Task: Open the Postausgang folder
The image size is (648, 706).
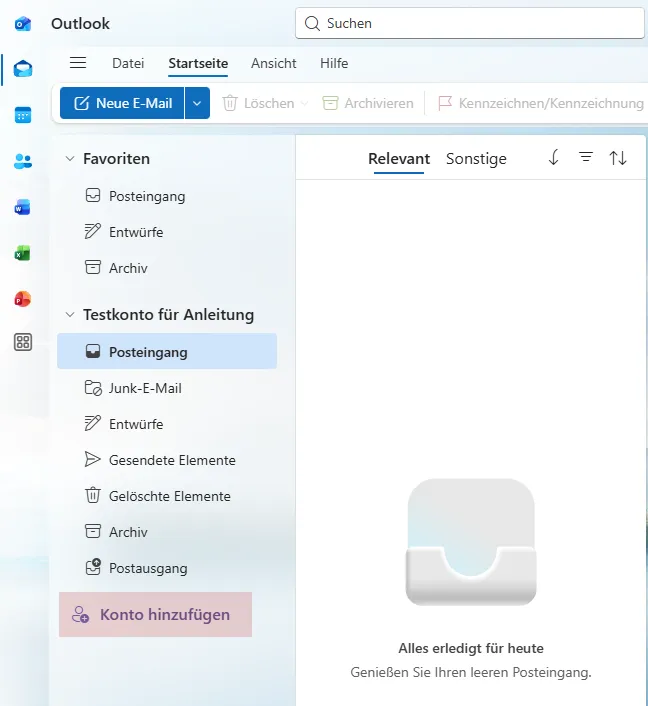Action: pyautogui.click(x=167, y=568)
